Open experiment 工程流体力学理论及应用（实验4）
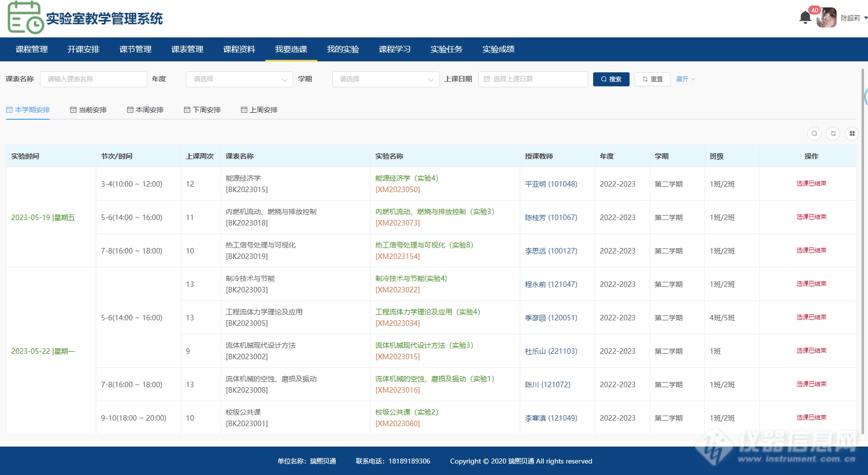Viewport: 868px width, 475px height. (x=428, y=312)
